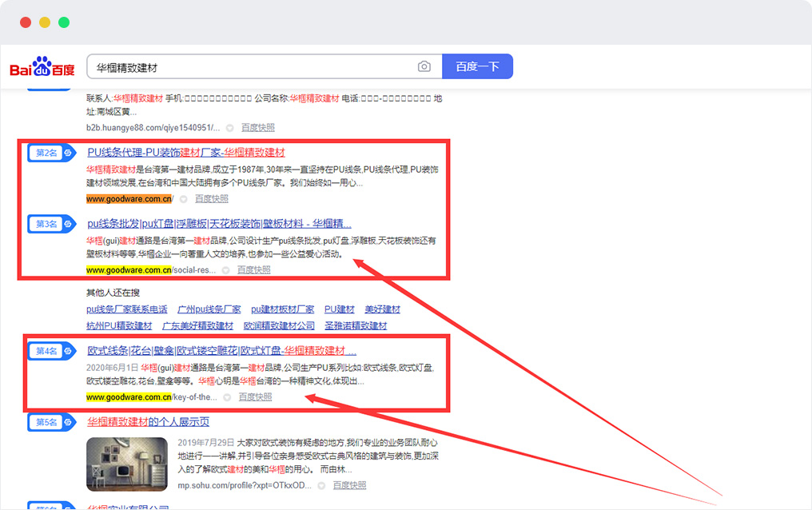Search related term 广州pu线条厂家

[x=209, y=309]
